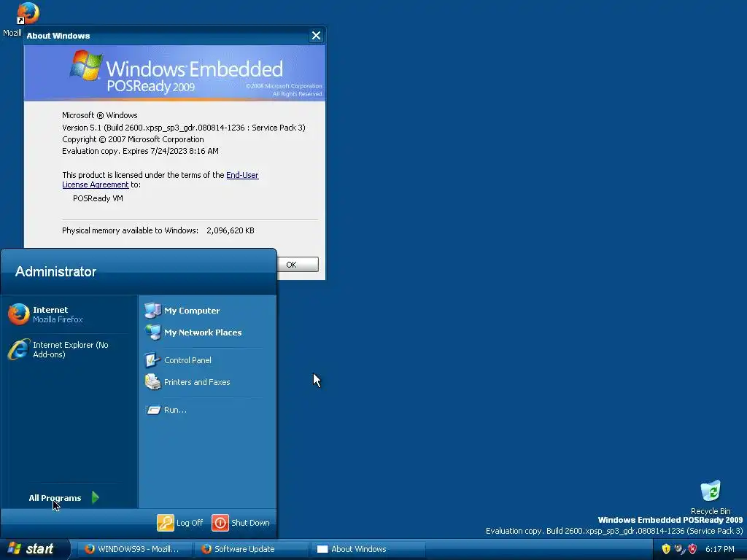Click the red shield tray alert icon

click(x=693, y=549)
